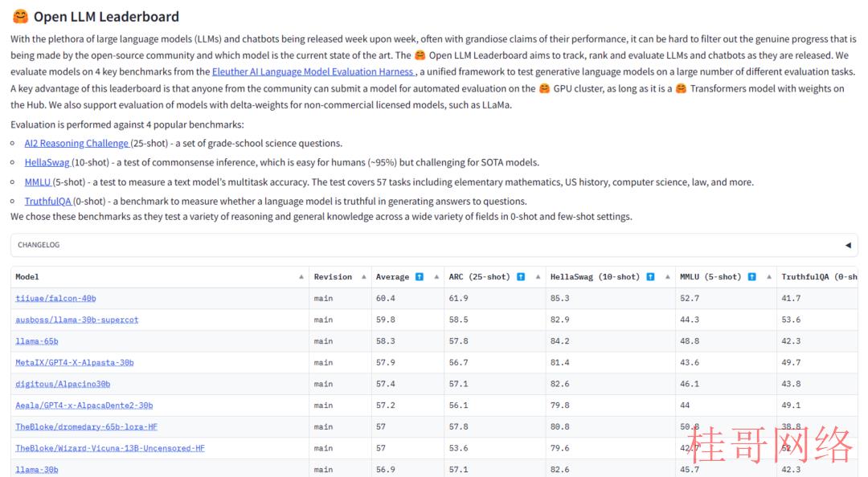
Task: Click the HellaSwag value 84.2 for llama-65b
Action: pyautogui.click(x=559, y=341)
